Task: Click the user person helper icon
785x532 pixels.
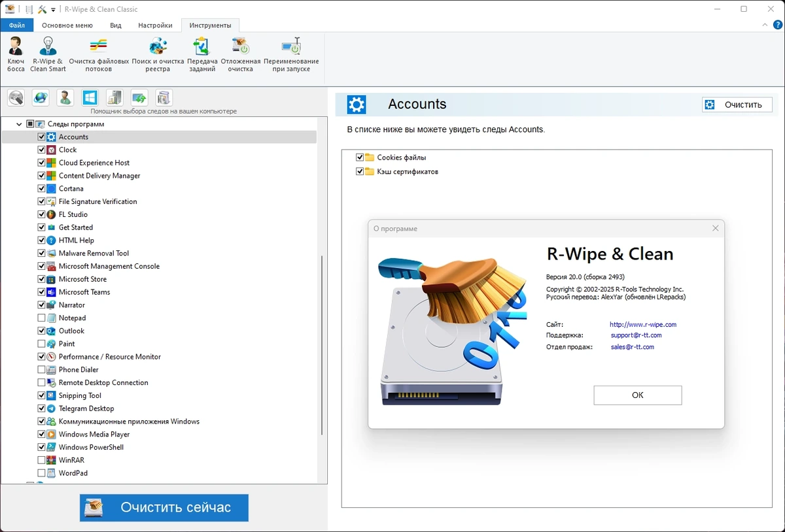Action: [65, 98]
